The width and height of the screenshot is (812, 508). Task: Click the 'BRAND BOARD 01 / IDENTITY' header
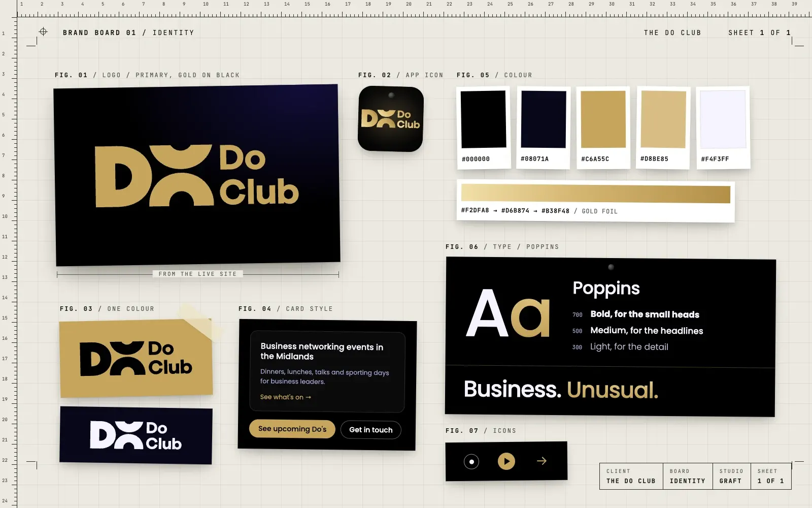(x=128, y=33)
